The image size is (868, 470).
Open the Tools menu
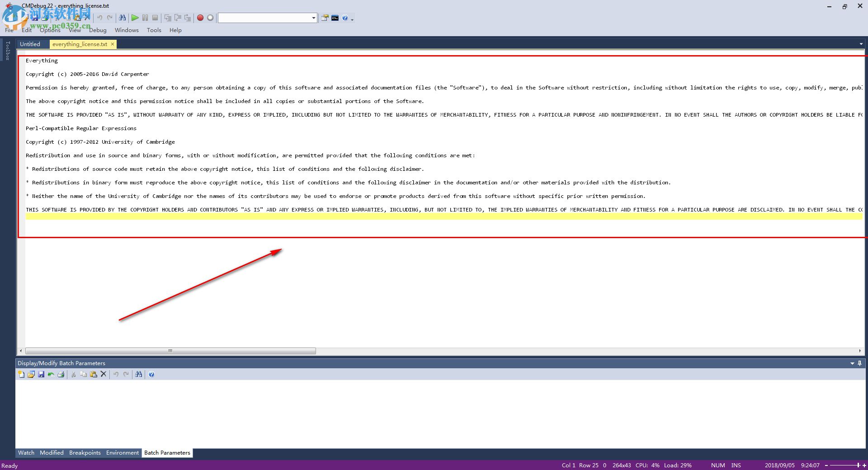[154, 30]
